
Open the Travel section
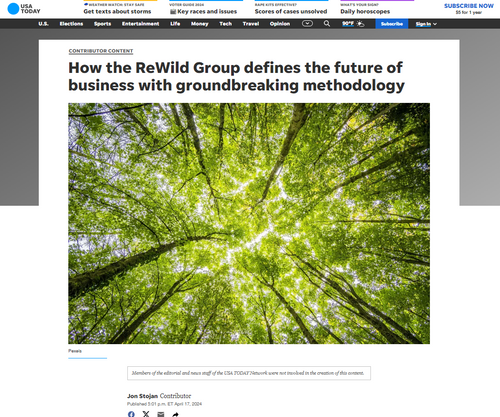[251, 24]
